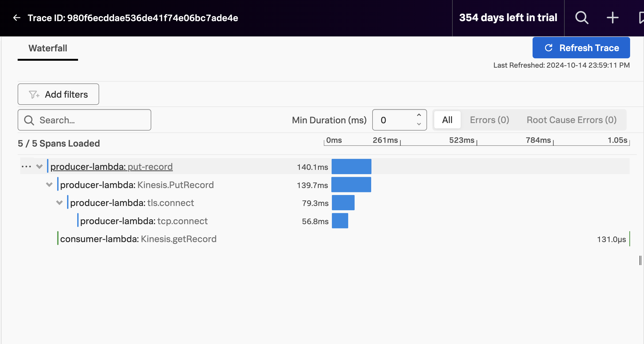Screen dimensions: 644x344
Task: Click the Refresh Trace button
Action: 581,48
